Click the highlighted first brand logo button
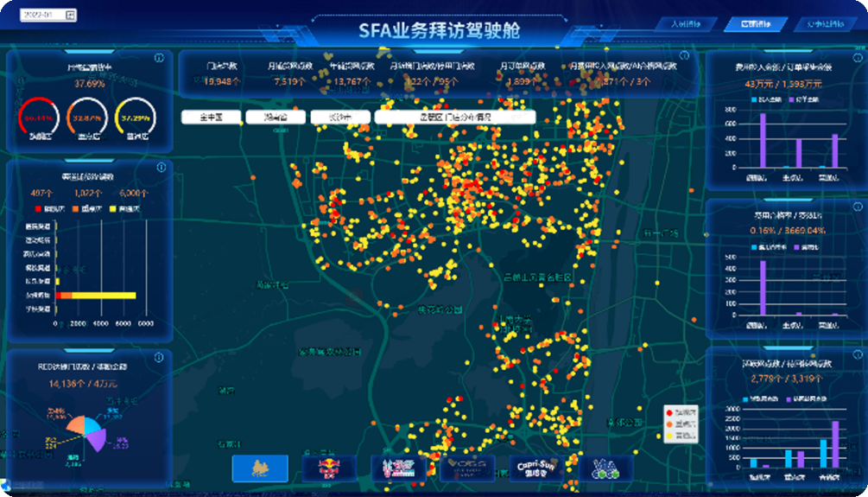868x497 pixels. pyautogui.click(x=260, y=468)
